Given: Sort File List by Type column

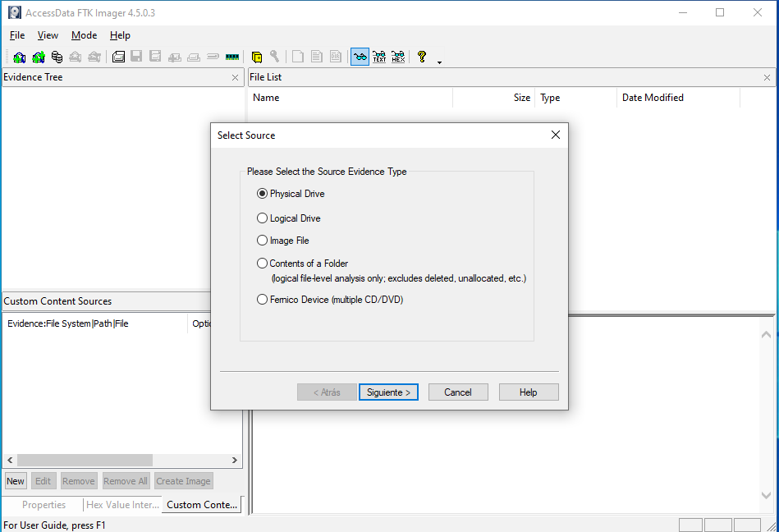Looking at the screenshot, I should [575, 98].
